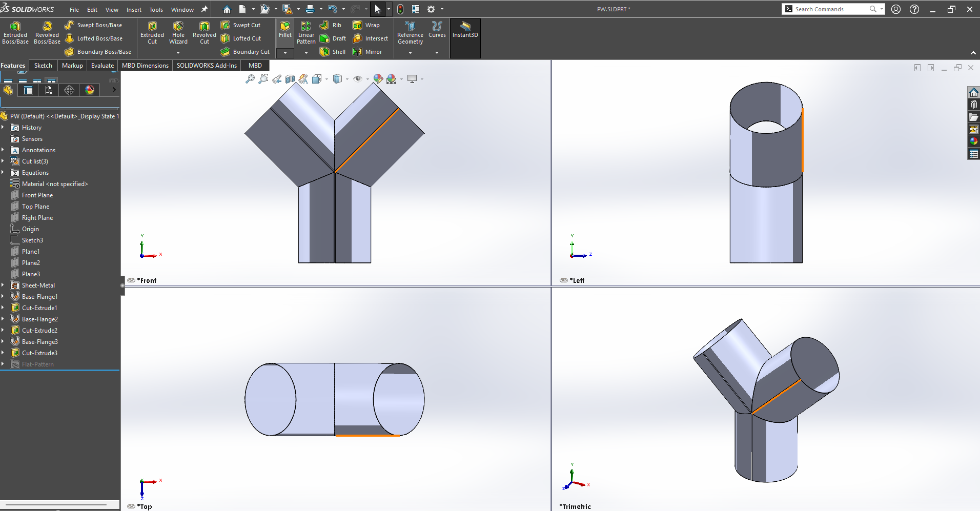Click the Edit Appearance icon
Screen dimensions: 980x511
click(x=378, y=79)
